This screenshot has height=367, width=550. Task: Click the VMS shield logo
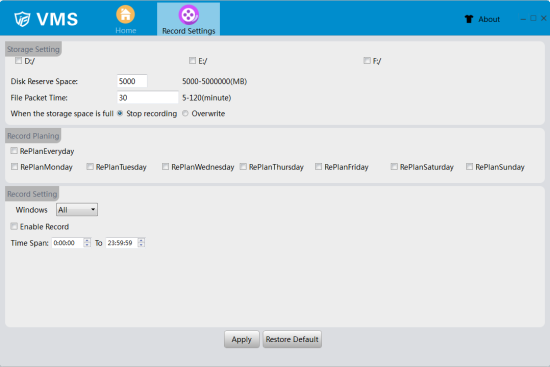(22, 19)
